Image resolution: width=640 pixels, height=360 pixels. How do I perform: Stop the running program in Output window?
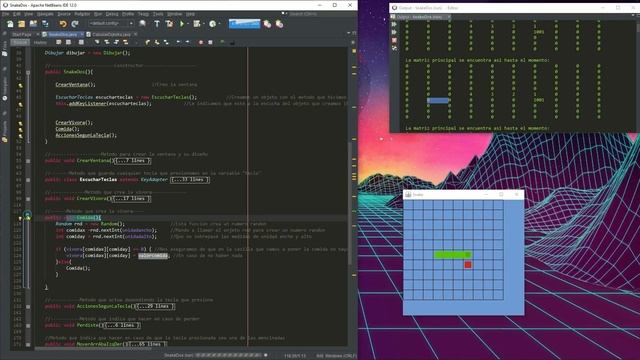point(394,40)
